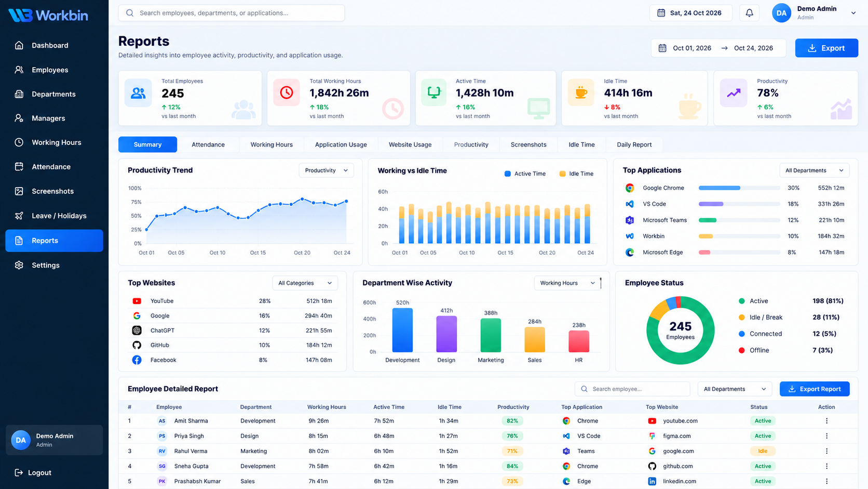This screenshot has width=868, height=489.
Task: Click the Leave / Holidays plane icon
Action: pyautogui.click(x=19, y=216)
